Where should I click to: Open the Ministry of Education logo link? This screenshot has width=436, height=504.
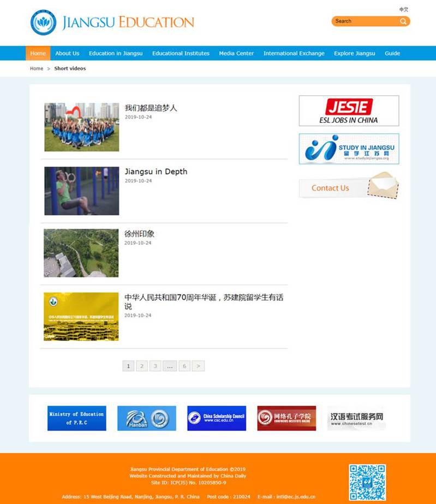(76, 418)
